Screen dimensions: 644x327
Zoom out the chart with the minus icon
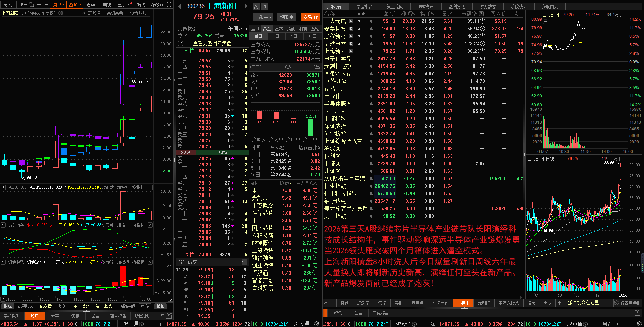[x=46, y=5]
